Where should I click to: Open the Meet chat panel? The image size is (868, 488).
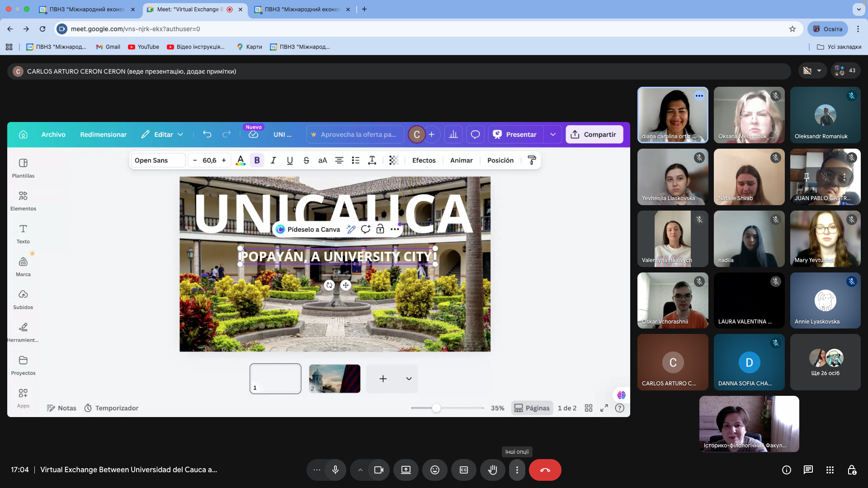[x=808, y=470]
